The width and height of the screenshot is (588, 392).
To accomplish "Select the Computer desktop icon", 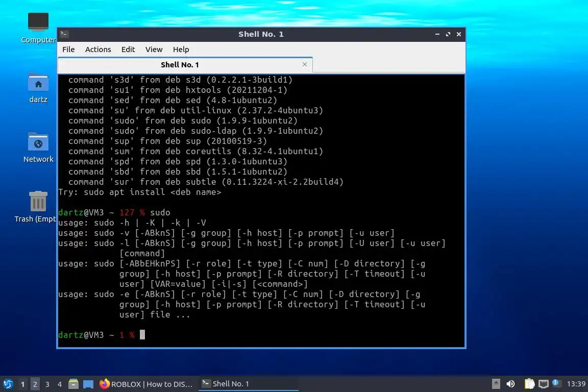I will pos(38,28).
